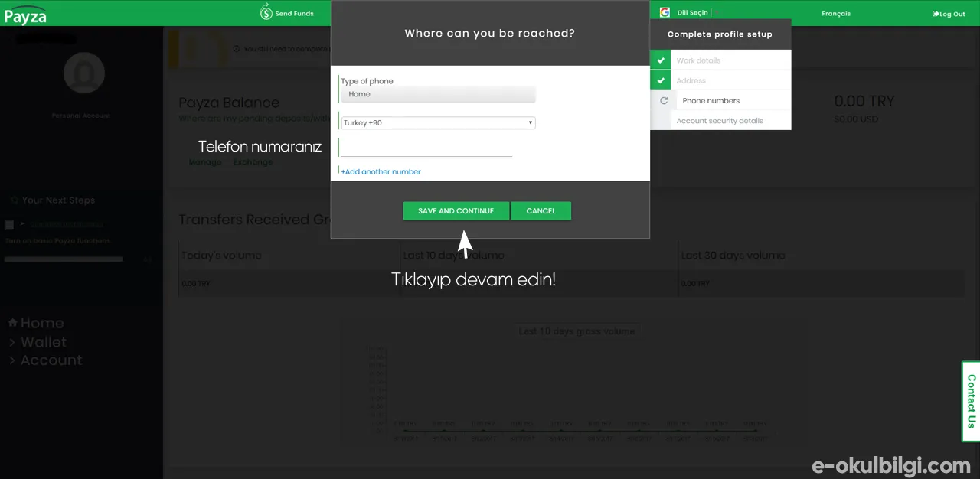Click the next steps progress bar
This screenshot has height=479, width=980.
(64, 259)
